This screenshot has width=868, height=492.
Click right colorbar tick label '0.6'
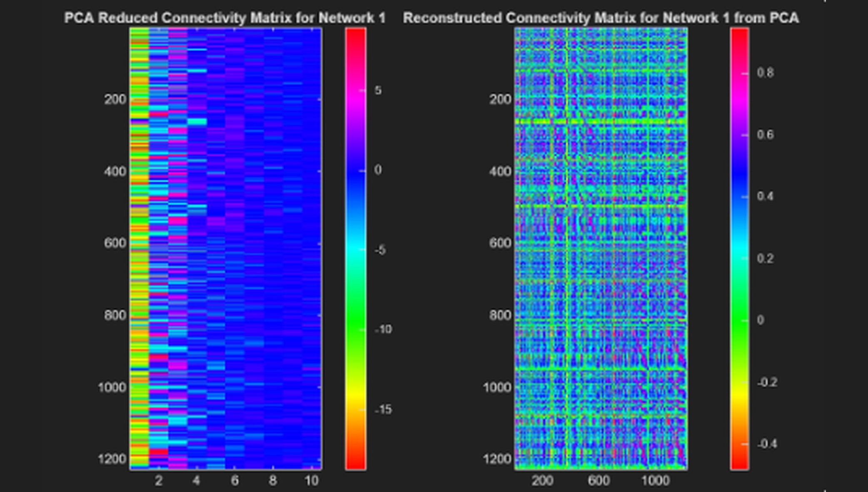[x=765, y=135]
